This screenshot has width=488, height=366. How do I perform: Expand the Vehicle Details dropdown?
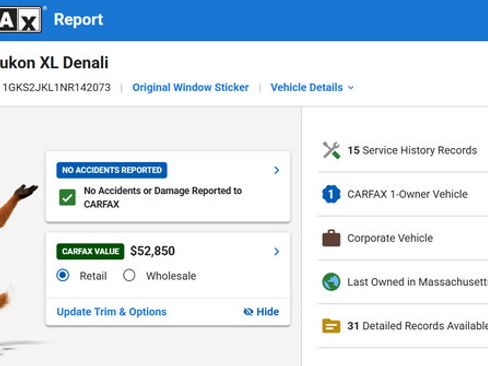click(312, 87)
